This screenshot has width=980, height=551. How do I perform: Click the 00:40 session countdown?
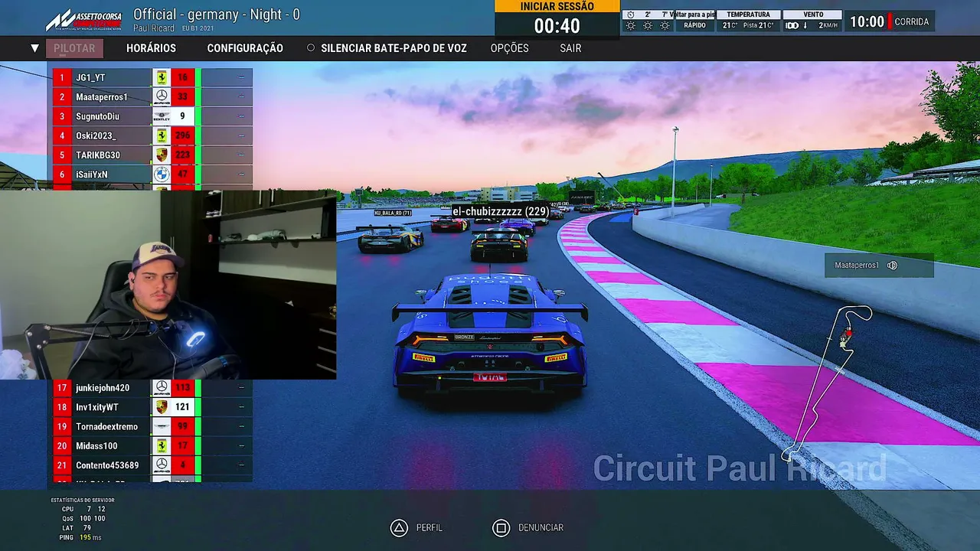pyautogui.click(x=557, y=26)
